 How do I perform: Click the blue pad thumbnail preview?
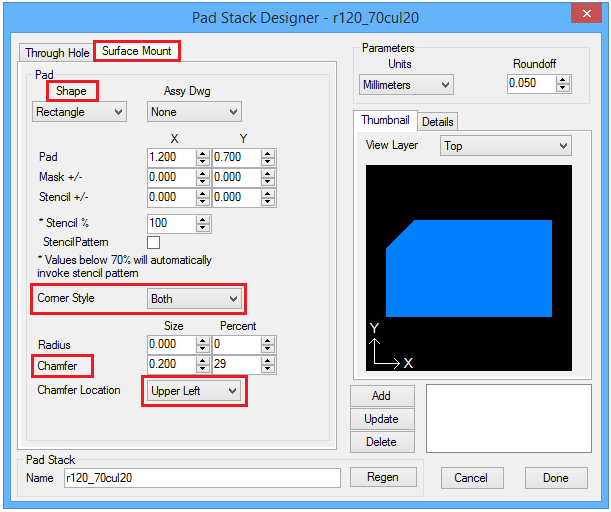tap(468, 267)
